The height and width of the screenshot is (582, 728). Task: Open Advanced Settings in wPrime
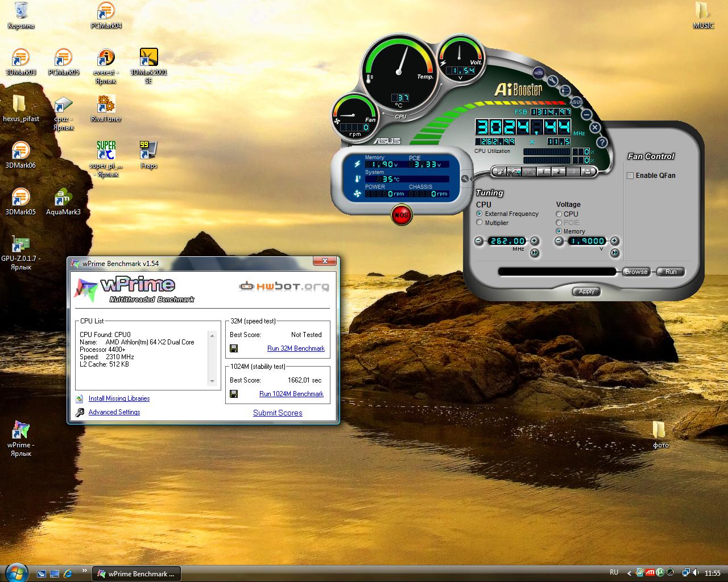point(114,412)
